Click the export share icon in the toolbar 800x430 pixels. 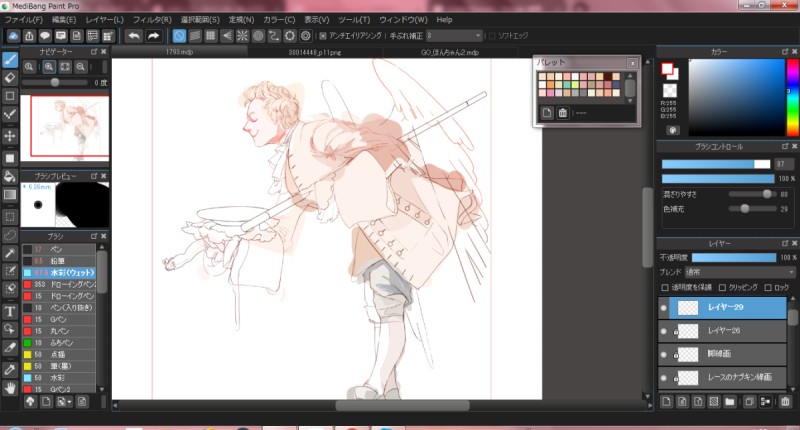click(29, 36)
